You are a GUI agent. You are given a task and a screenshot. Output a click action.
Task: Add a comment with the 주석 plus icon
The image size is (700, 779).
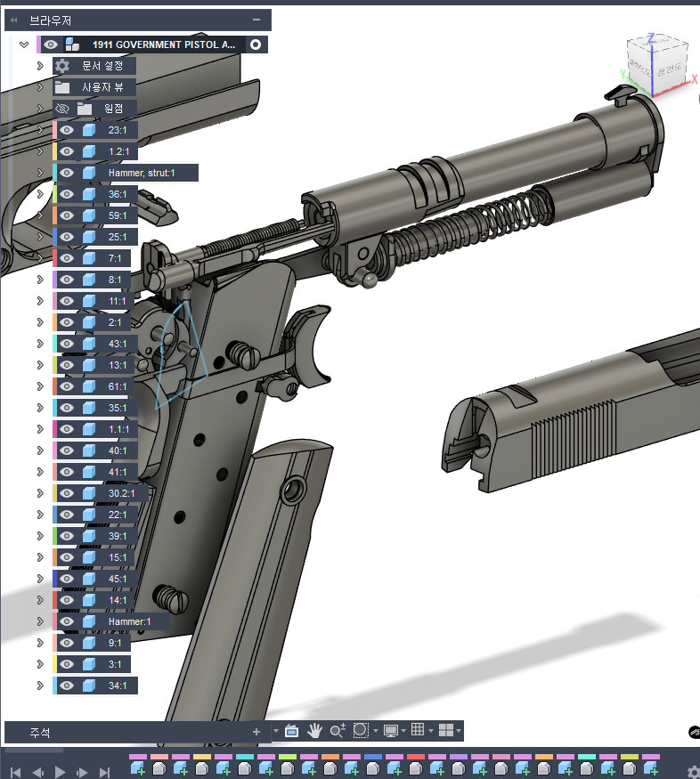pyautogui.click(x=256, y=732)
